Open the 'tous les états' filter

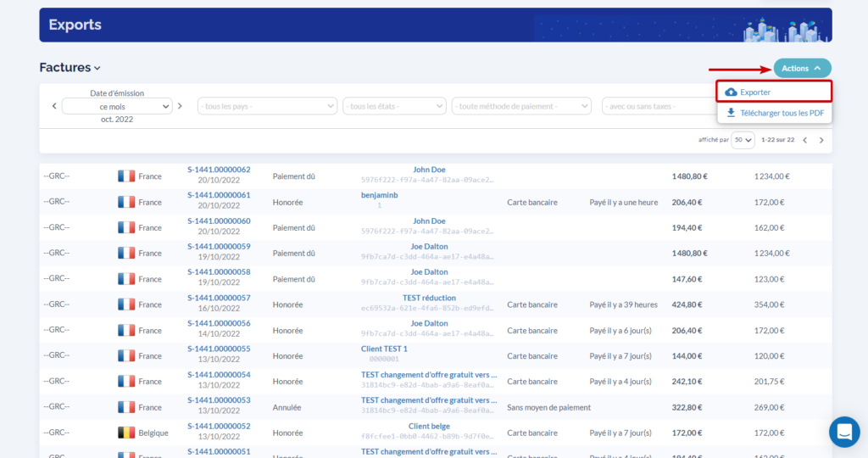[x=394, y=106]
